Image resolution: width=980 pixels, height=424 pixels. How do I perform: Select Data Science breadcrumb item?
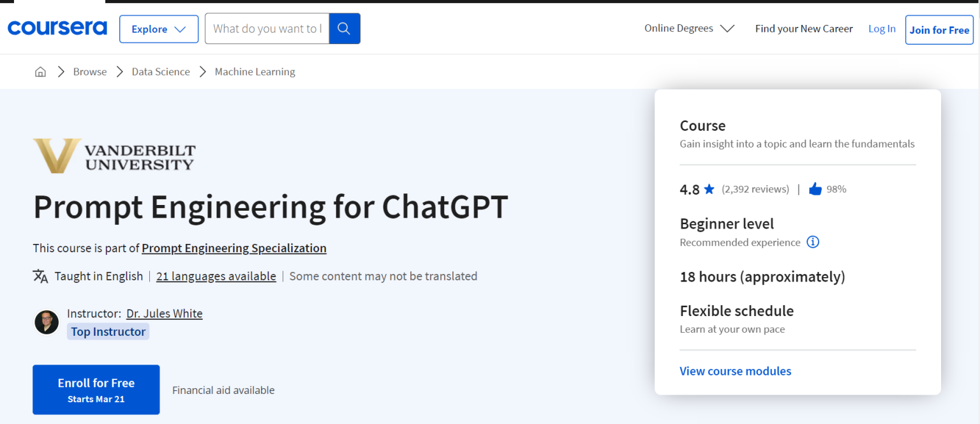pos(161,72)
